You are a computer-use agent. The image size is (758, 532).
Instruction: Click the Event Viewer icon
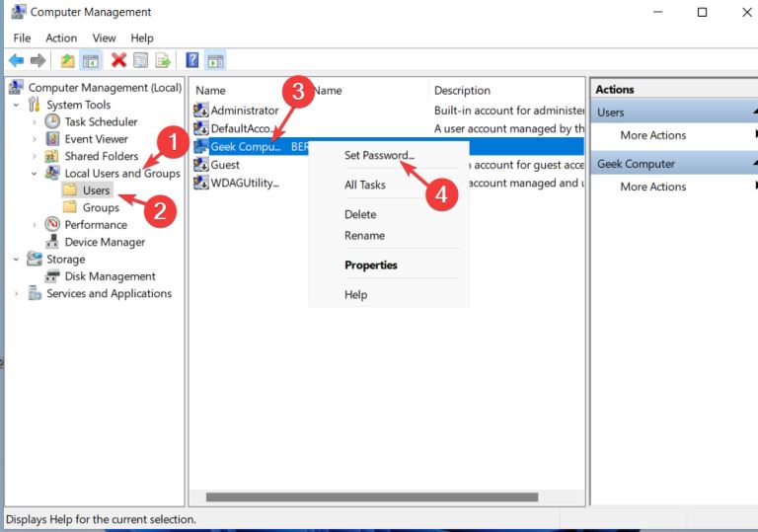(x=52, y=139)
